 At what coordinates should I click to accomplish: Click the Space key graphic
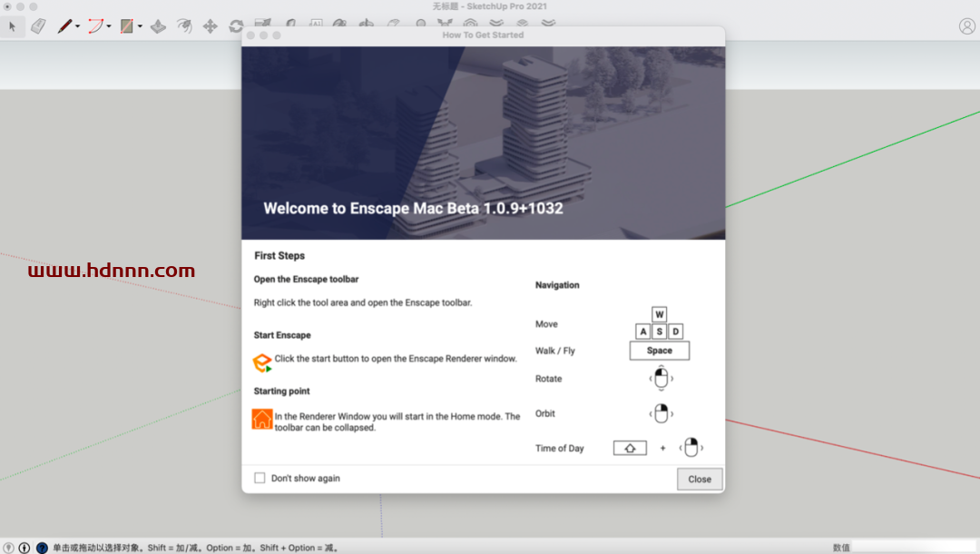tap(660, 351)
